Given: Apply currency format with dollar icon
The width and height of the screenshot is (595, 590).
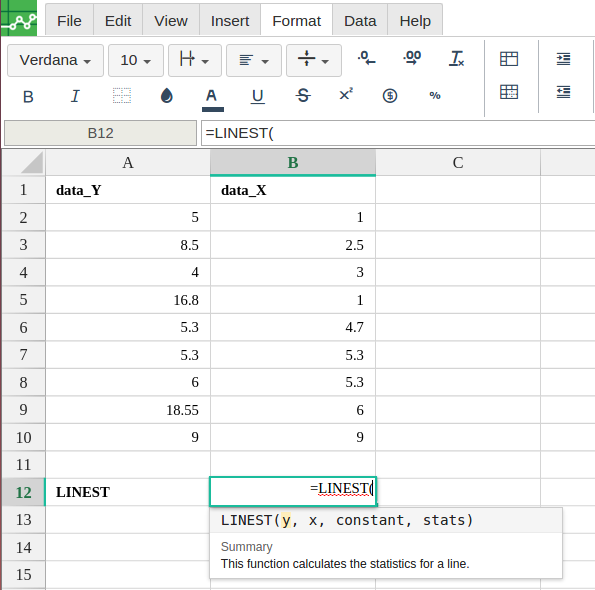Looking at the screenshot, I should click(x=390, y=96).
